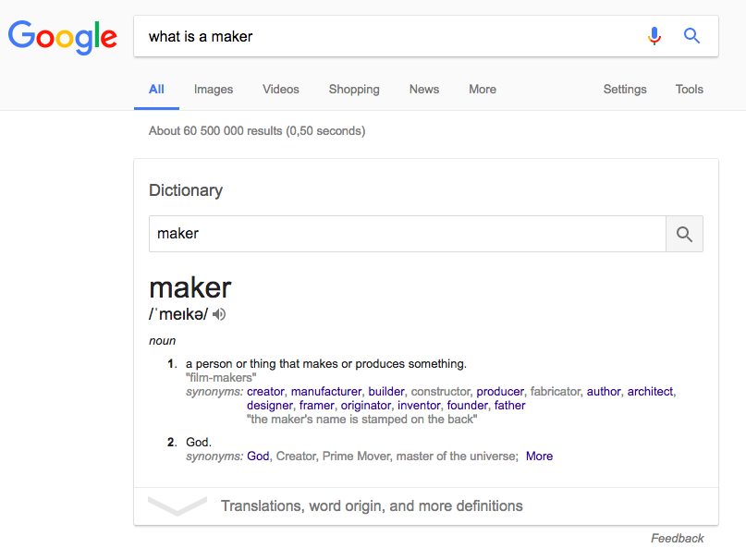Click the voice search microphone icon
Image resolution: width=746 pixels, height=560 pixels.
click(x=654, y=36)
